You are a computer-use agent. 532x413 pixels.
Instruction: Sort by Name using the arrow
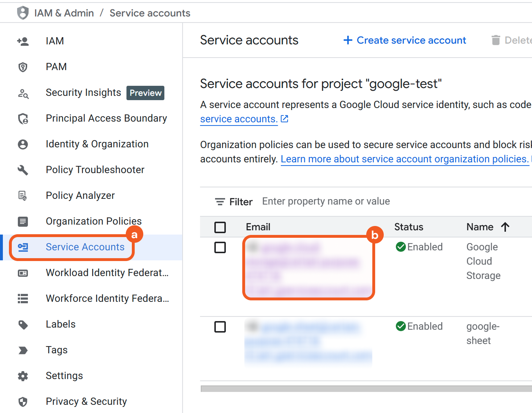tap(505, 227)
